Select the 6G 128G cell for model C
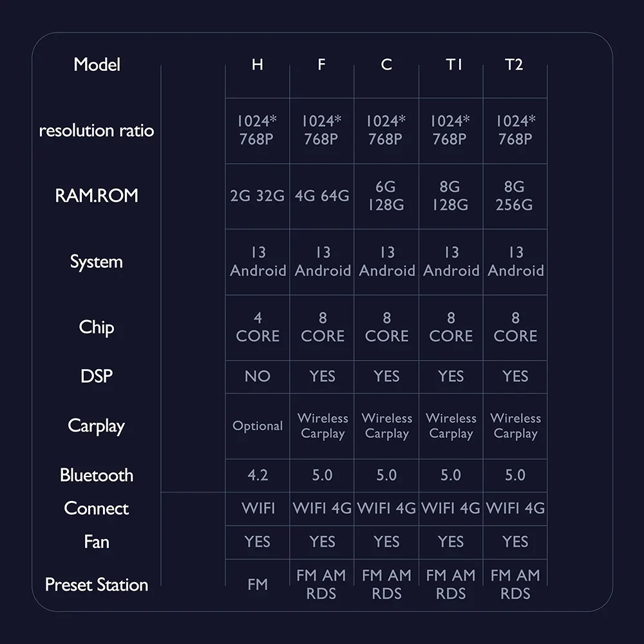Screen dimensions: 644x644 coord(386,196)
